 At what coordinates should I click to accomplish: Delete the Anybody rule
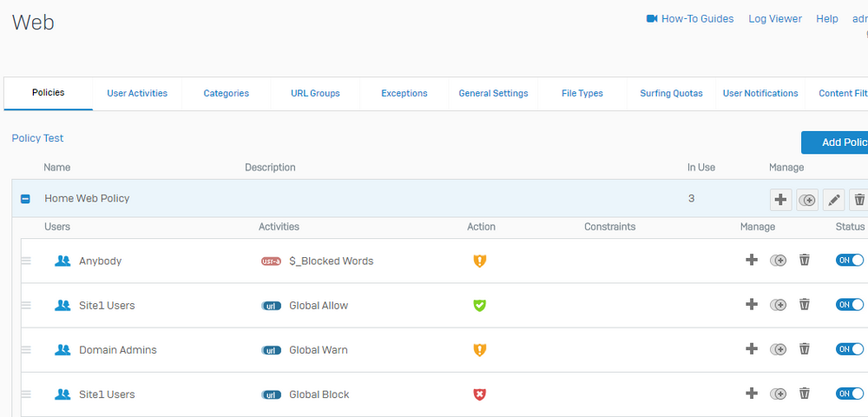pyautogui.click(x=805, y=259)
